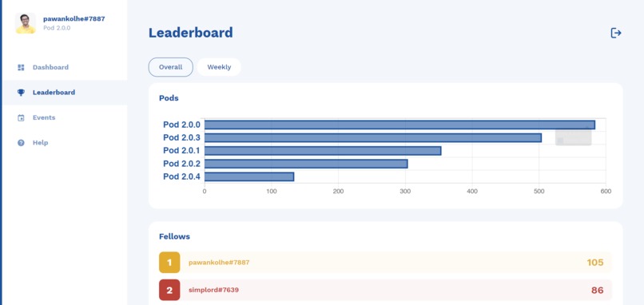Click the score 86
Viewport: 644px width, 305px height.
598,290
